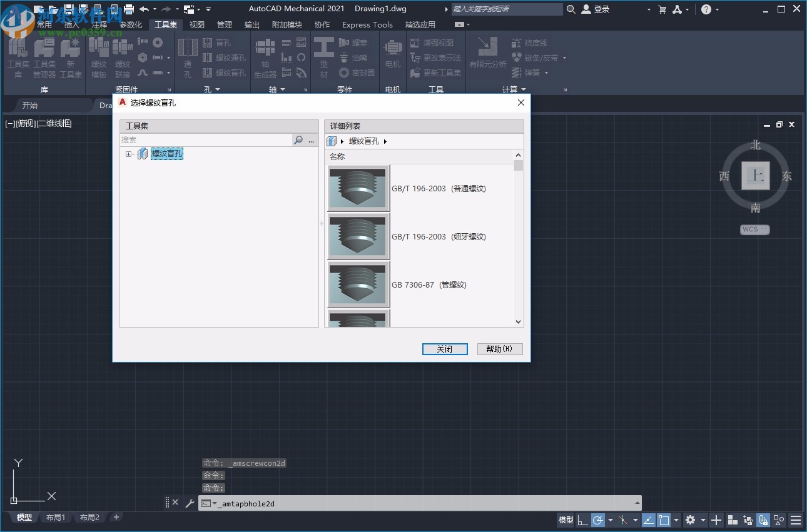Open the 链条/皮带 dropdown arrow

(x=564, y=58)
